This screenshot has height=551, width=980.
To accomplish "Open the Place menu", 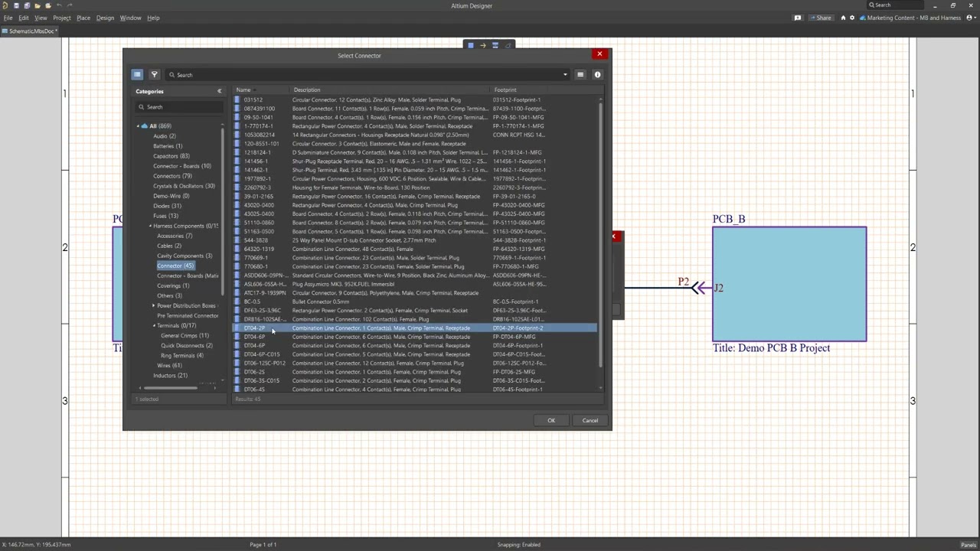I will coord(83,18).
